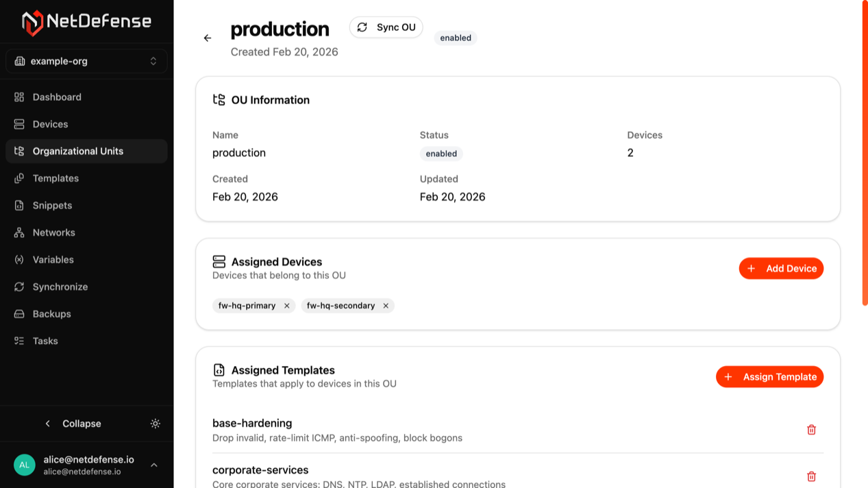Click the Add Device button
This screenshot has width=868, height=488.
781,269
